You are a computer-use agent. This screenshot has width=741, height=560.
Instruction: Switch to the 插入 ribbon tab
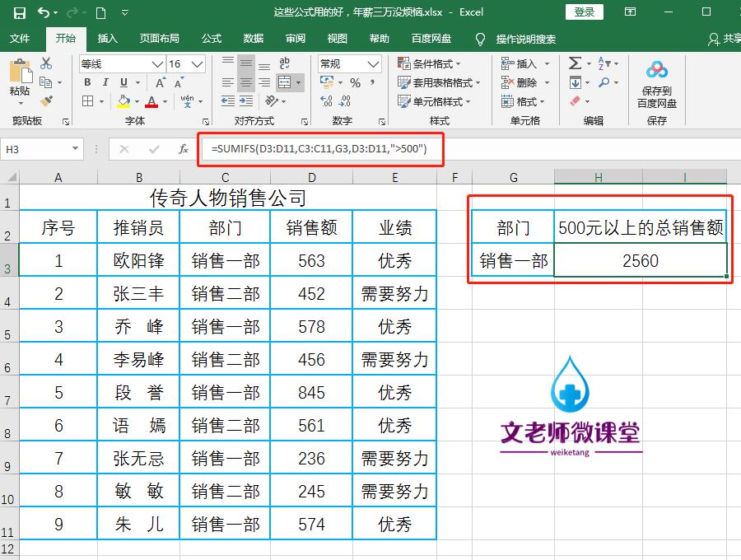click(x=108, y=38)
